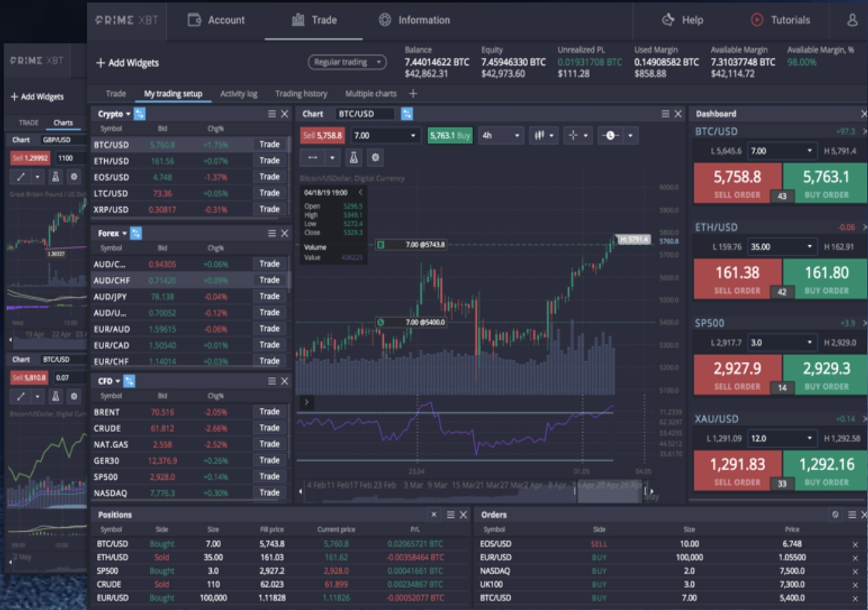Image resolution: width=868 pixels, height=610 pixels.
Task: Open the CFD widget hamburger menu
Action: pyautogui.click(x=272, y=381)
